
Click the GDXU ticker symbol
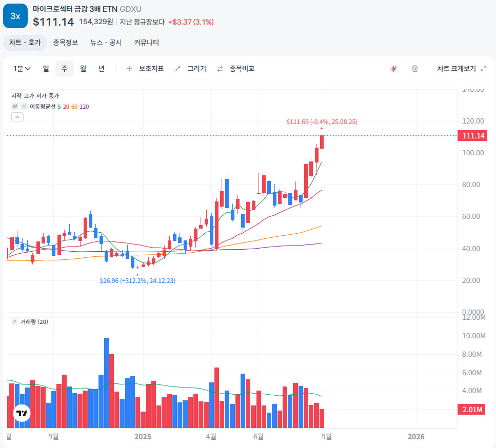click(130, 9)
